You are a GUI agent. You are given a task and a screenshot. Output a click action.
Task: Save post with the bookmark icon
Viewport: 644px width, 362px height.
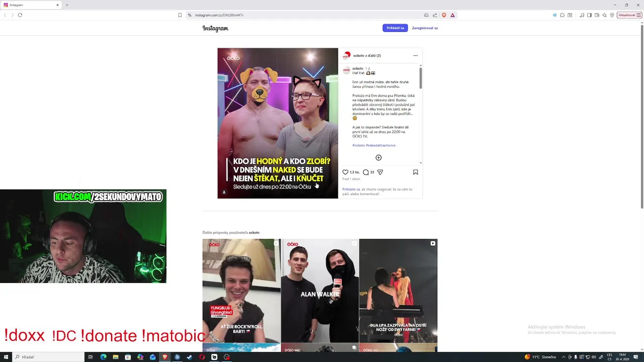click(x=416, y=172)
